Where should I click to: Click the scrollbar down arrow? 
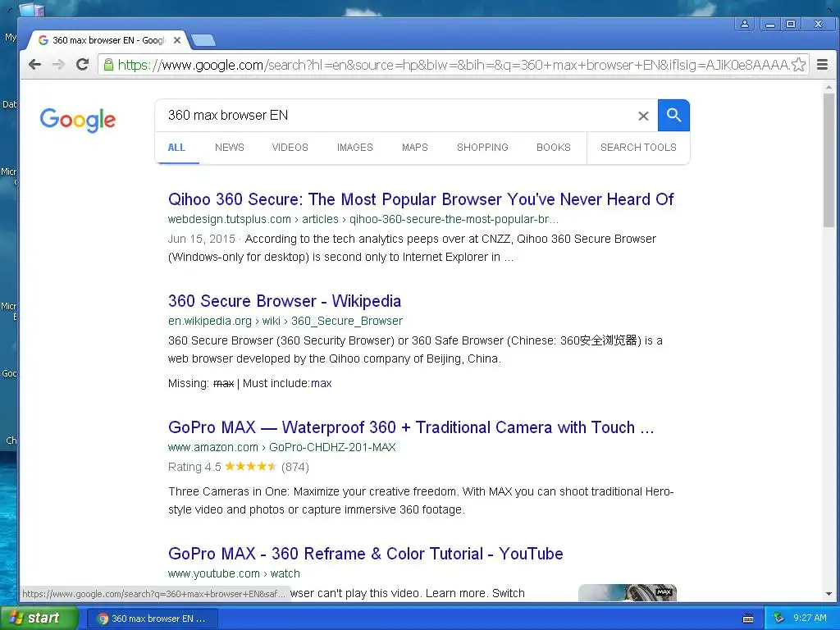tap(829, 594)
